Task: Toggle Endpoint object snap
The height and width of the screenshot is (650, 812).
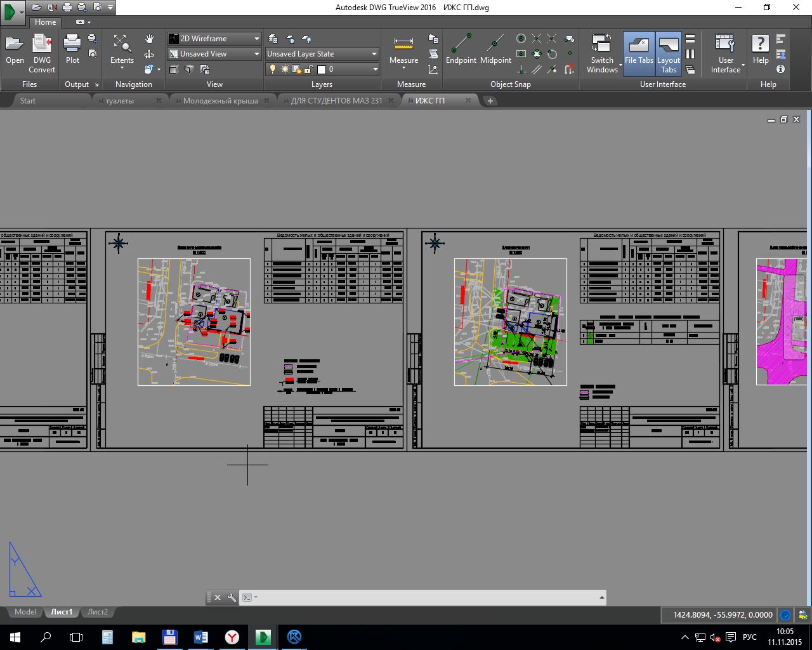Action: [x=461, y=50]
